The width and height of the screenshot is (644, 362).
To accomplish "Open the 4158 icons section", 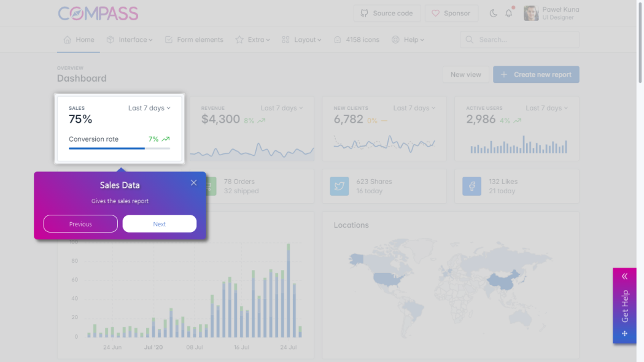I will [356, 39].
